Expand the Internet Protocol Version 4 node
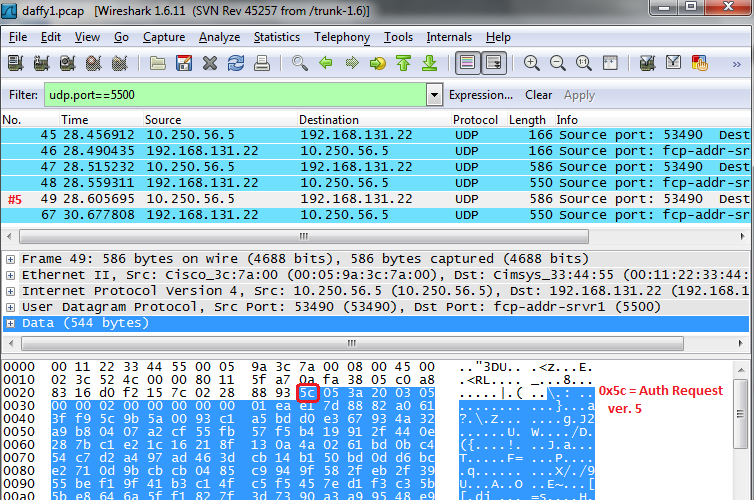This screenshot has width=754, height=500. tap(10, 290)
